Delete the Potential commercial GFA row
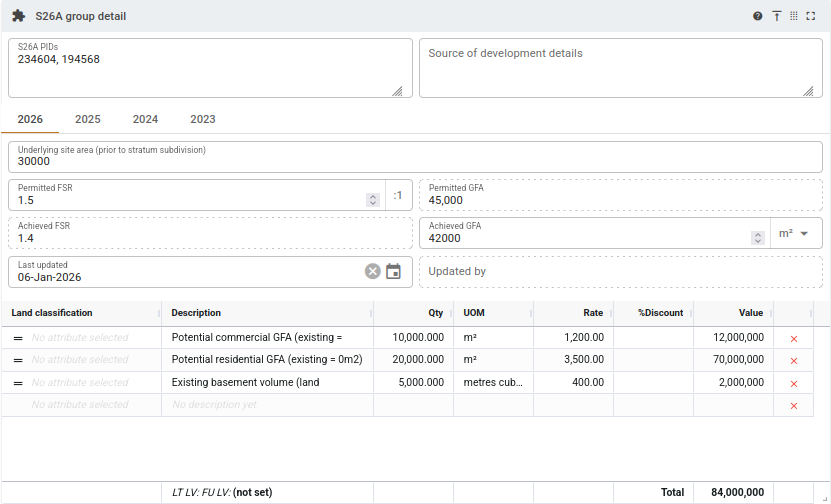This screenshot has height=504, width=831. coord(794,338)
